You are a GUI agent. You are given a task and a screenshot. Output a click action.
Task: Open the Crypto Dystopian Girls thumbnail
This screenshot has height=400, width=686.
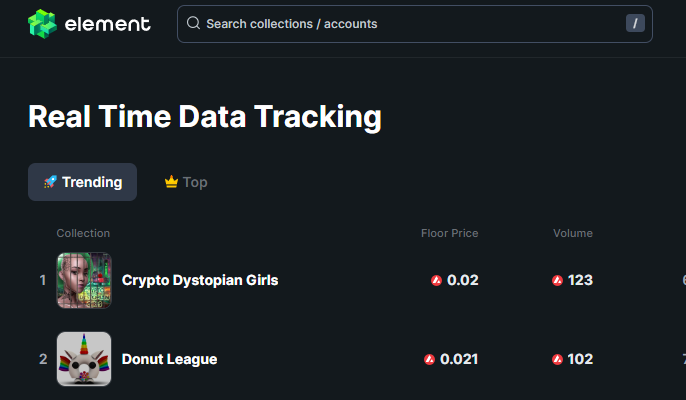tap(84, 280)
